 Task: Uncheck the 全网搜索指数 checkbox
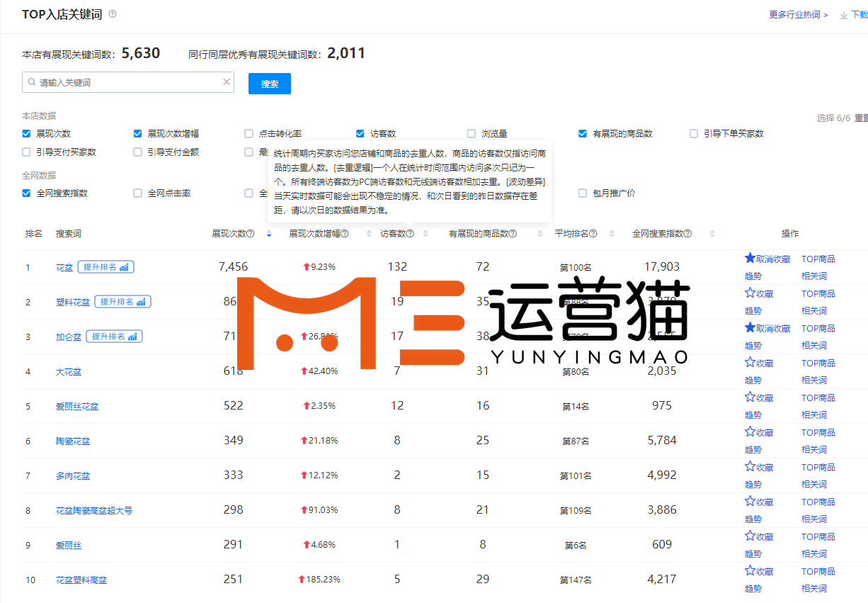point(26,193)
